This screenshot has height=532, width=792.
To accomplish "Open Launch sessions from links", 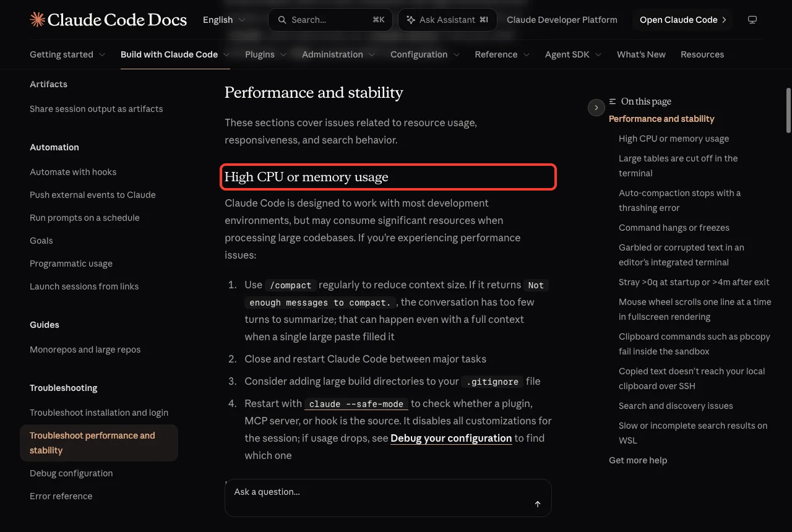I will (x=84, y=286).
